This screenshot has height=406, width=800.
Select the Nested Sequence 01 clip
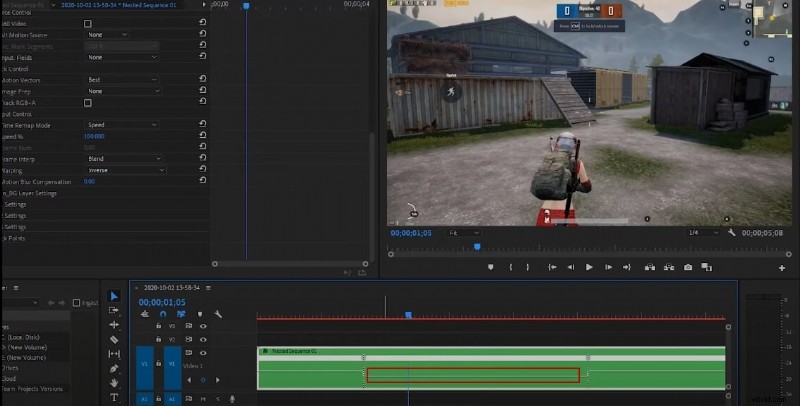click(491, 368)
